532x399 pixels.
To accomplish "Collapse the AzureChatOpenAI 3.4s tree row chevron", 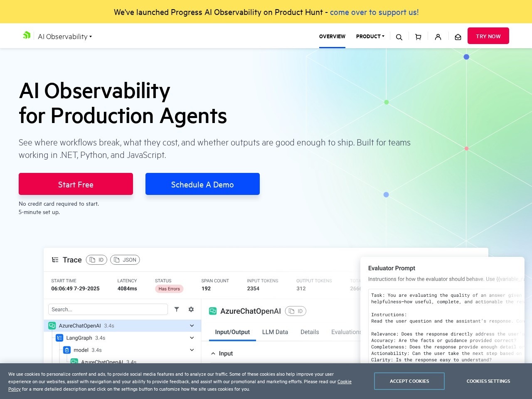I will point(192,325).
